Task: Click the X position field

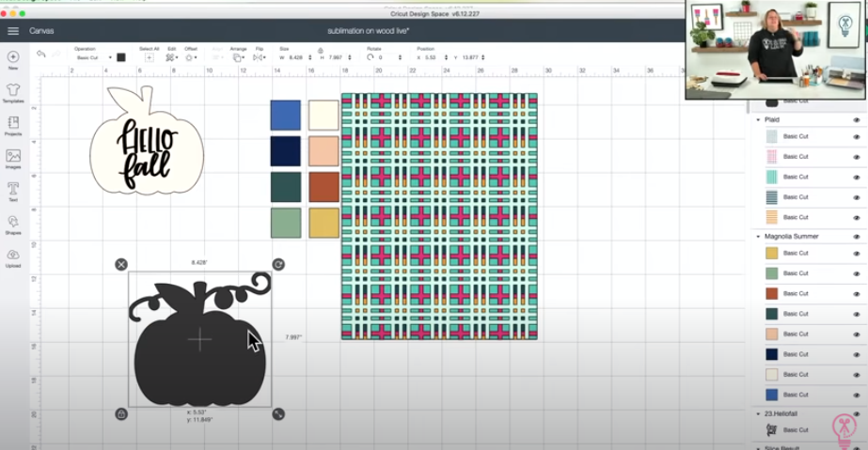Action: tap(432, 57)
